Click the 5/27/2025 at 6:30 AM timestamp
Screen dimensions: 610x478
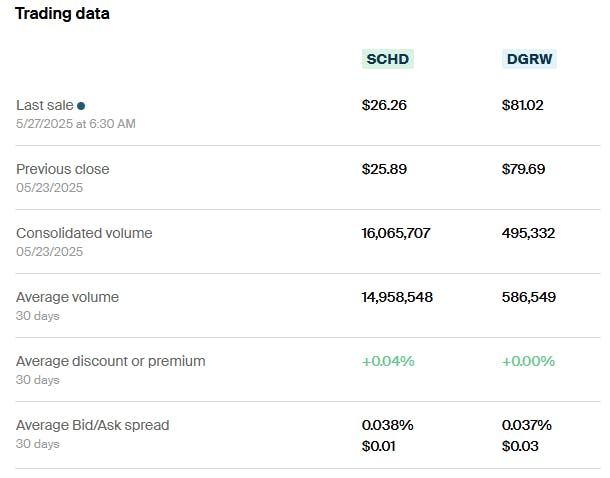point(76,123)
